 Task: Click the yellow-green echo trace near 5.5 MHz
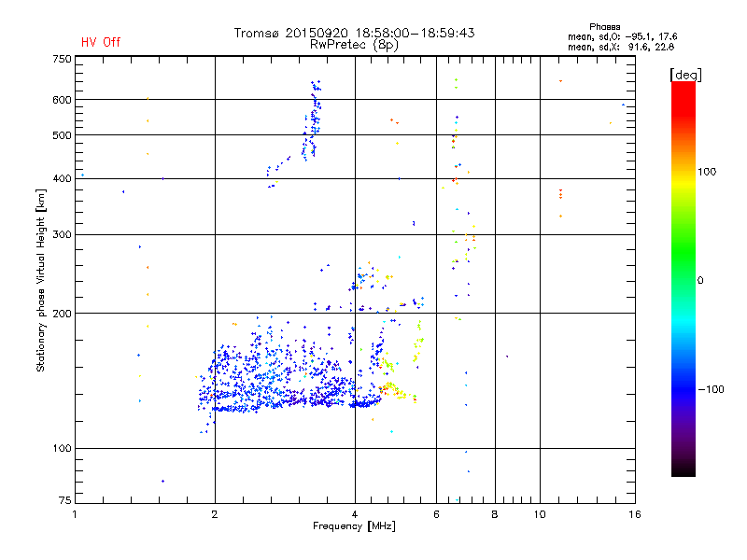coord(417,341)
